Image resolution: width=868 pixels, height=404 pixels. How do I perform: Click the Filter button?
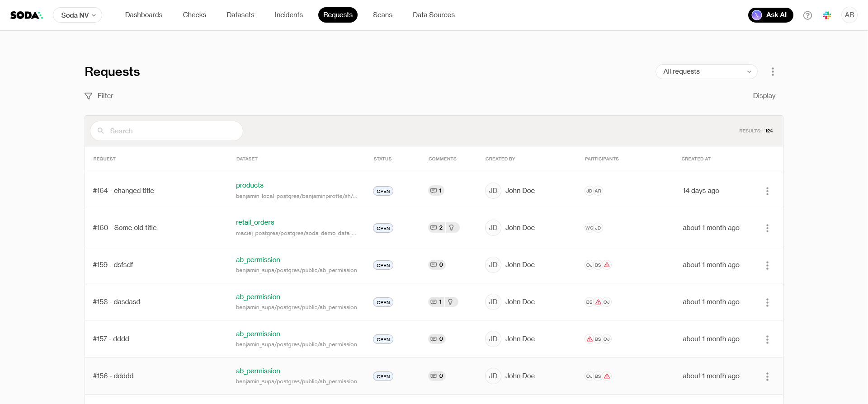click(99, 96)
